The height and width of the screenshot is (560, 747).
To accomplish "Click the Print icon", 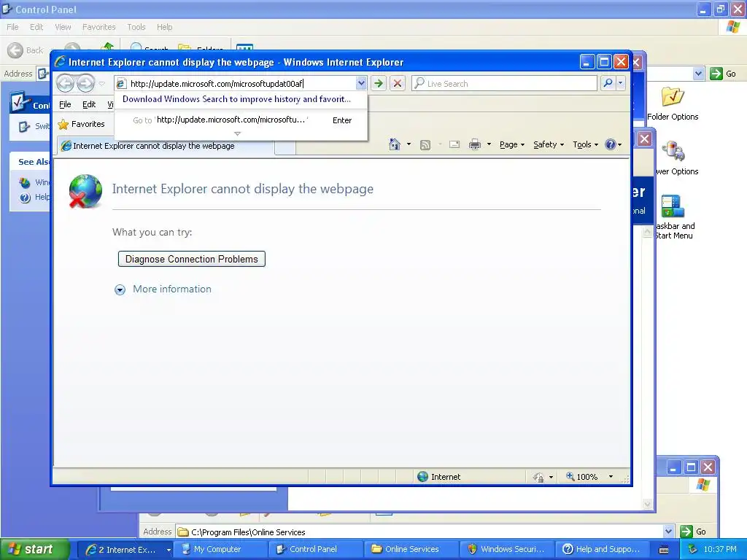I will tap(475, 144).
